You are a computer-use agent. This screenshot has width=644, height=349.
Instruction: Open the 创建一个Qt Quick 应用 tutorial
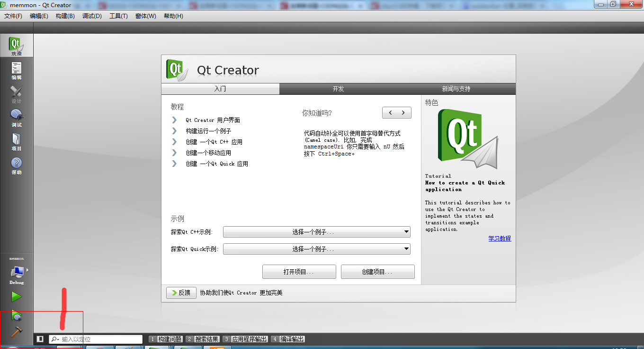217,164
